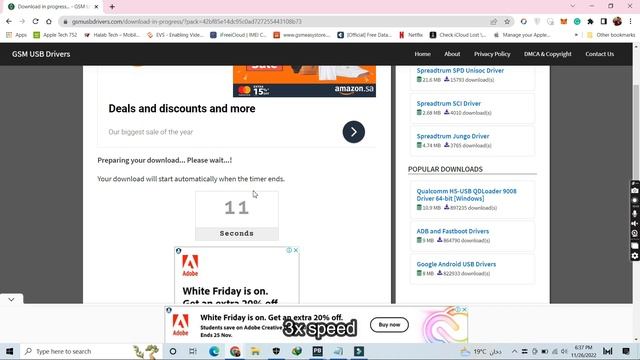Click Buy now in the Adobe banner
The height and width of the screenshot is (360, 640).
(x=389, y=325)
